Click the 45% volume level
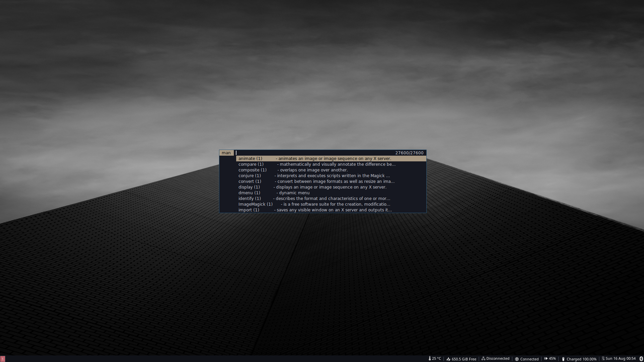The width and height of the screenshot is (644, 362). (552, 358)
